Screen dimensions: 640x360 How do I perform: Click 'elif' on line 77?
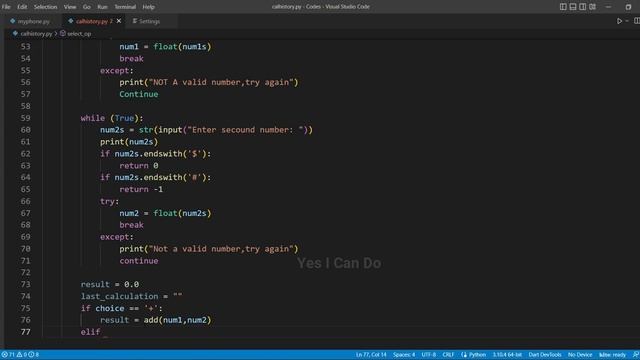(90, 332)
